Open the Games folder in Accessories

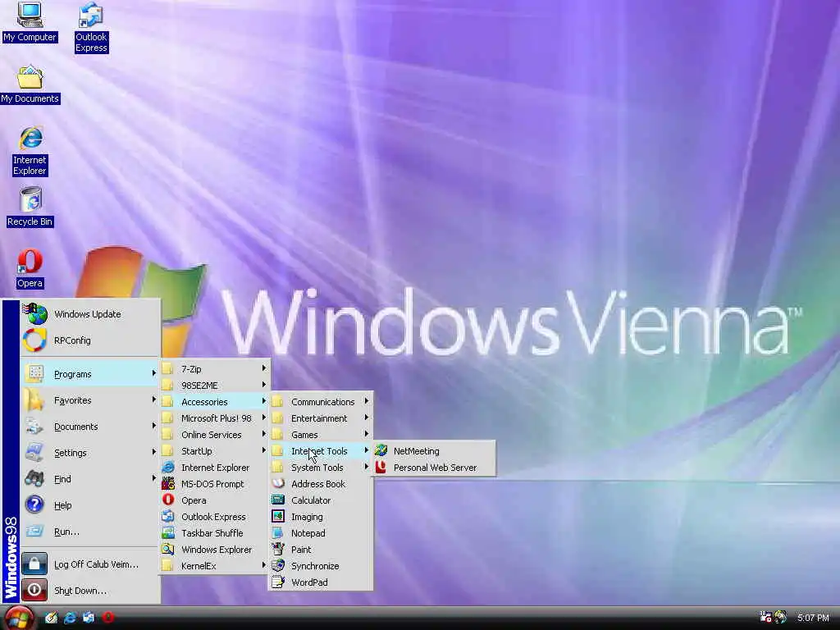321,435
